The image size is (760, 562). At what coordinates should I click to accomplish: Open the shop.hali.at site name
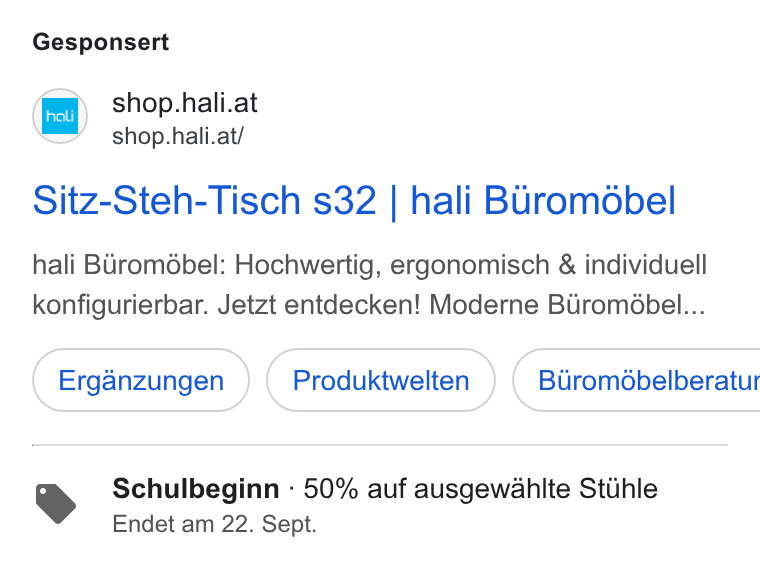point(185,103)
